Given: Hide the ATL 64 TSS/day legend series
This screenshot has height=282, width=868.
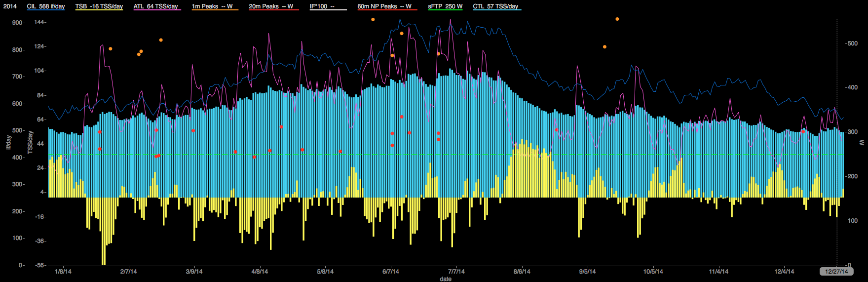Looking at the screenshot, I should point(155,6).
